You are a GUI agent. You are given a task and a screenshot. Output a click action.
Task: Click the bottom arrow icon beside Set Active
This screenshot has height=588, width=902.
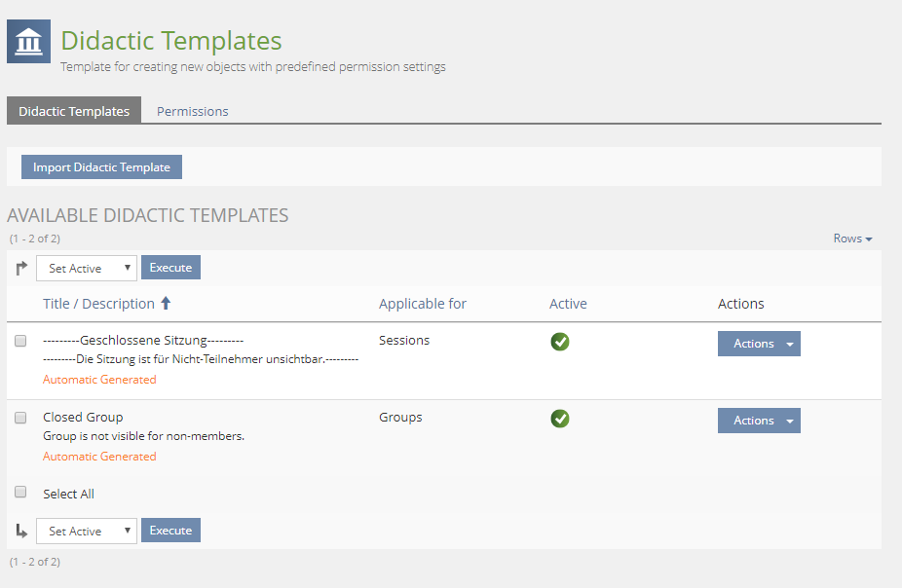click(x=21, y=531)
